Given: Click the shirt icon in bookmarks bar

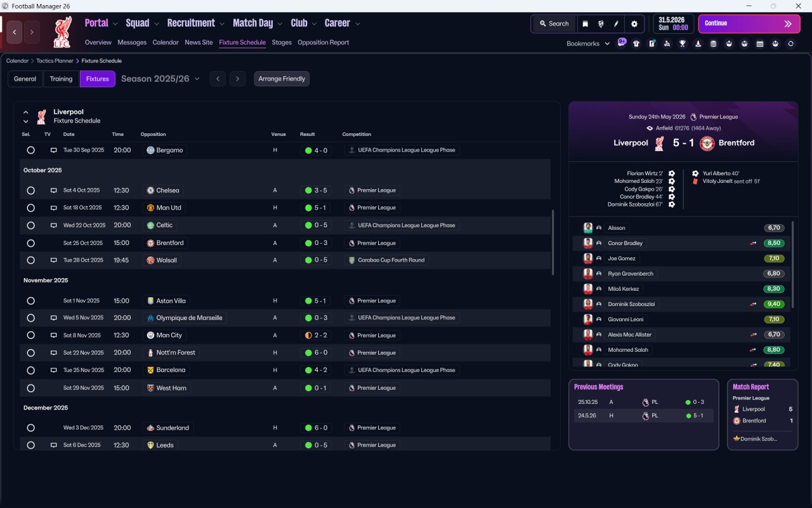Looking at the screenshot, I should (x=636, y=44).
